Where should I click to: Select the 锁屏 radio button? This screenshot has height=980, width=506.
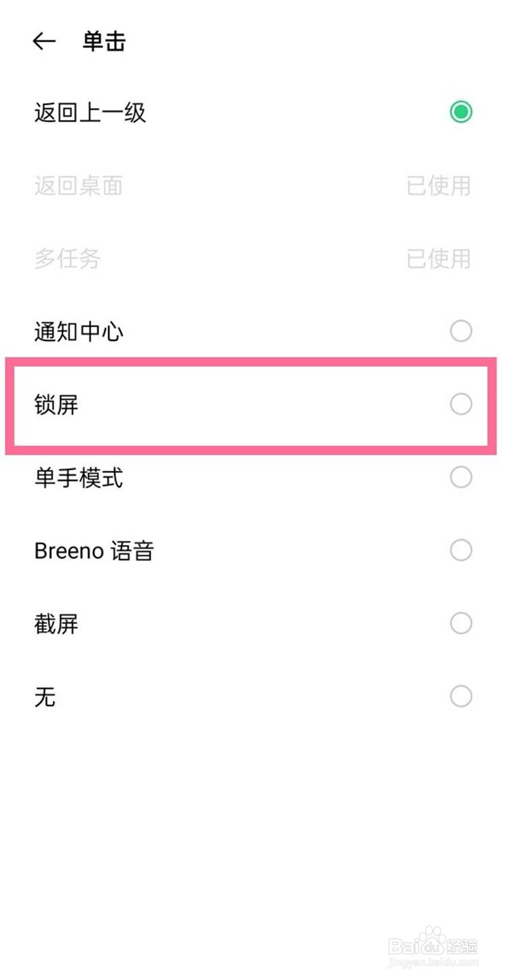(461, 404)
